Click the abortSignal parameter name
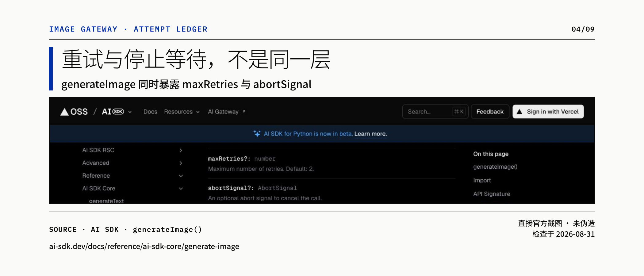 click(231, 188)
